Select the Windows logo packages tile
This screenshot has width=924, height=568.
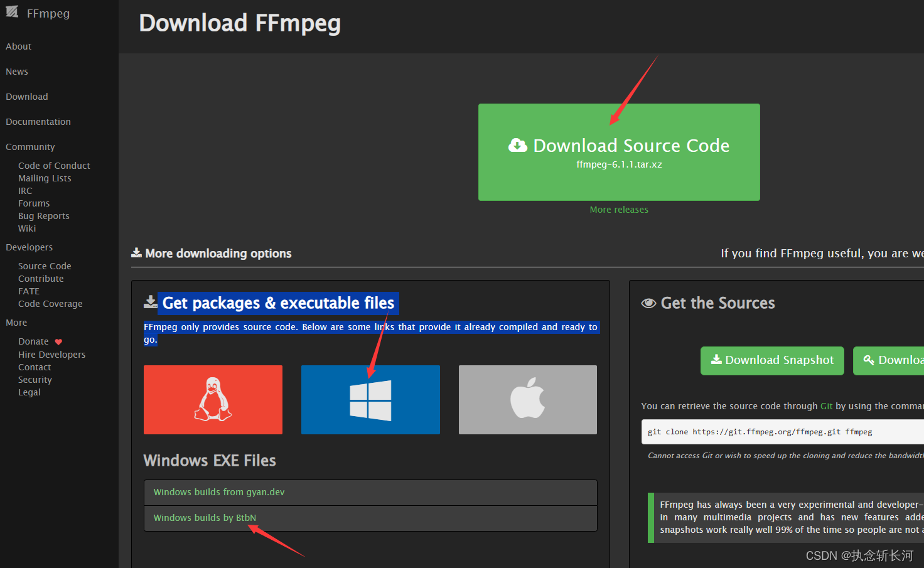point(370,400)
